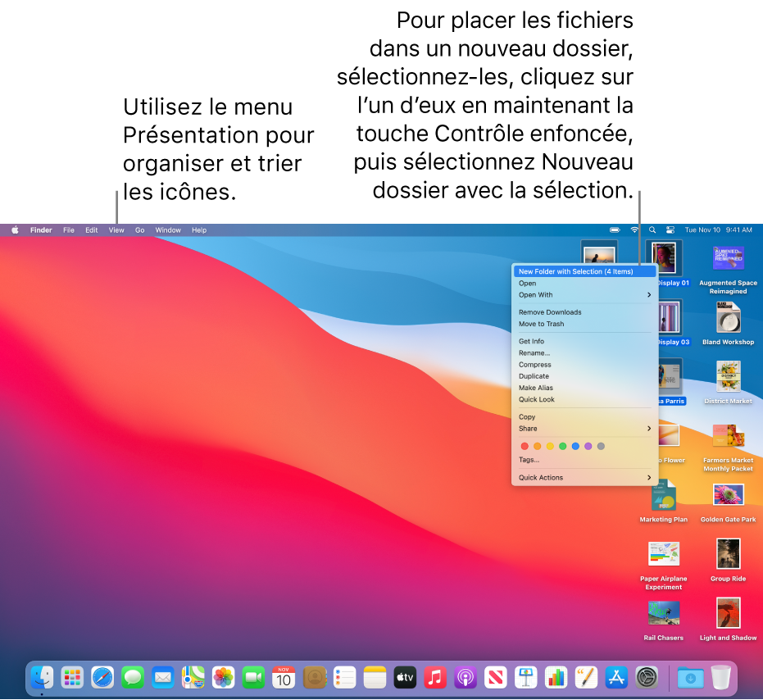Apply the red tag color
Viewport: 763px width, 700px height.
tap(525, 447)
